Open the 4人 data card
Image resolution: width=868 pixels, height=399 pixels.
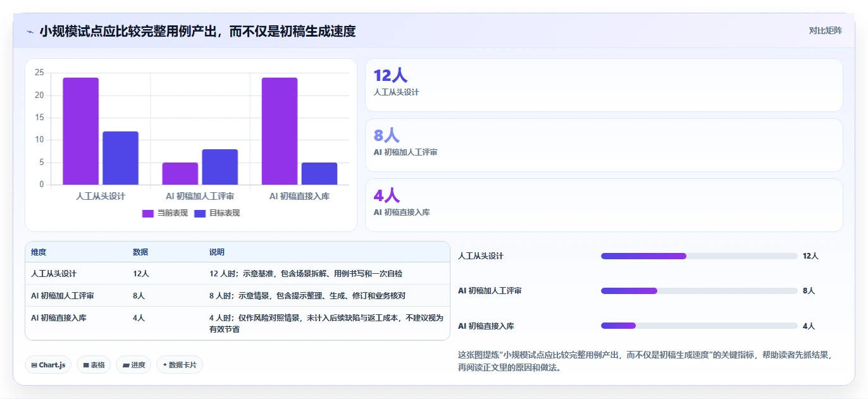(x=604, y=206)
